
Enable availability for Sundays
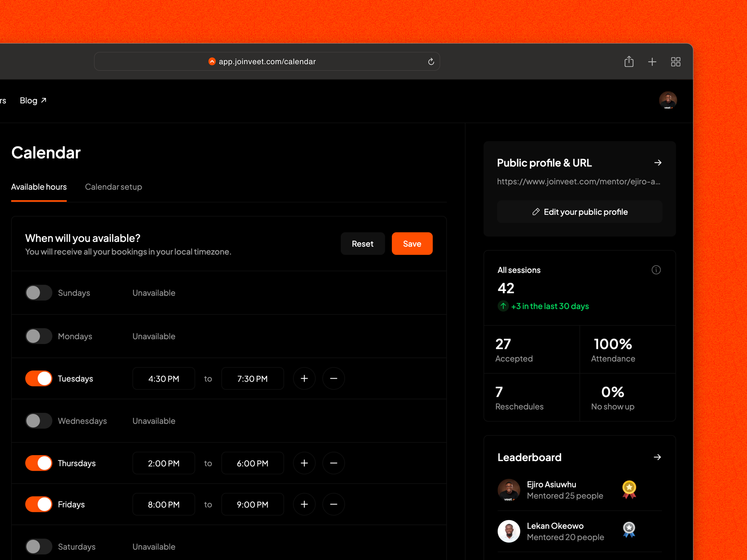click(39, 293)
